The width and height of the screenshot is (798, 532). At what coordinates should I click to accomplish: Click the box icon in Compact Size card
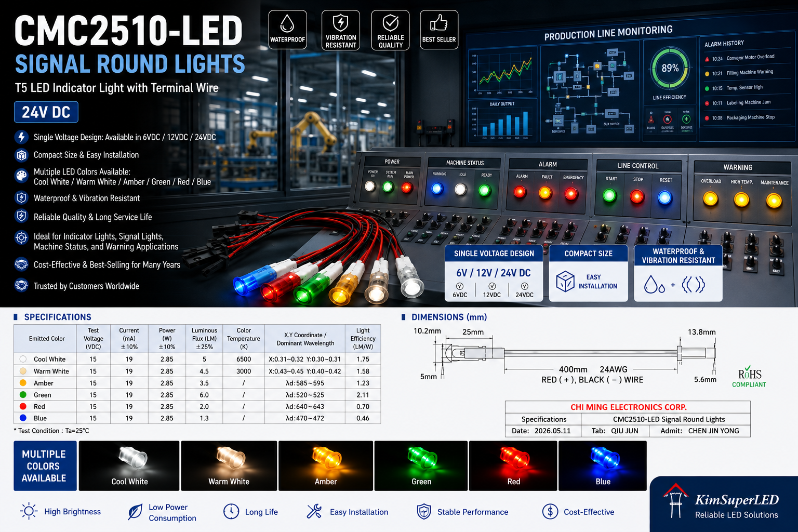pos(565,282)
